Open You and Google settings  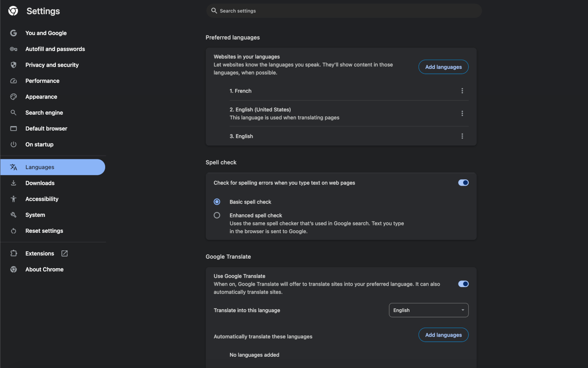click(46, 33)
